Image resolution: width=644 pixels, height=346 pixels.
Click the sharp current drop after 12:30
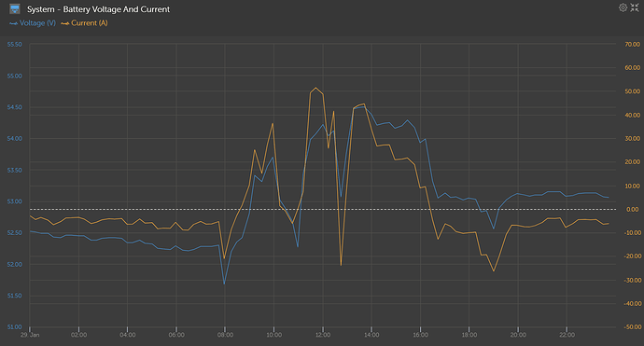pos(341,265)
